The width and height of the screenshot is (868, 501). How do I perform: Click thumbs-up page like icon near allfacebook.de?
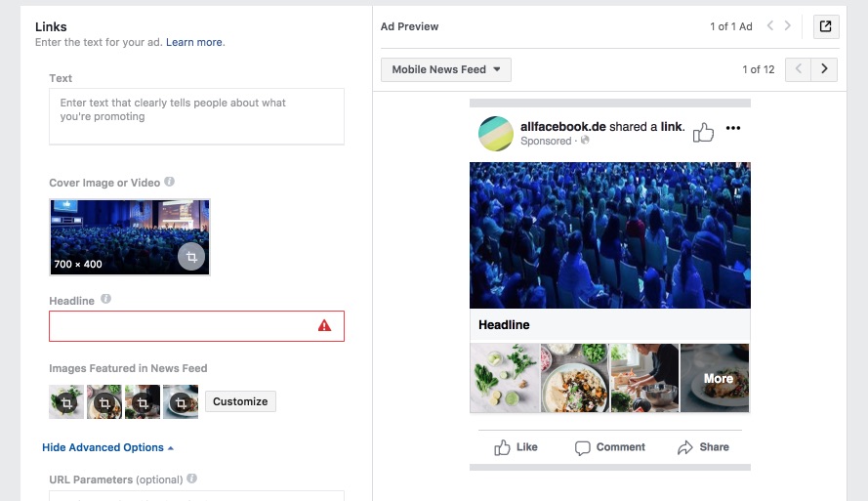pyautogui.click(x=703, y=132)
